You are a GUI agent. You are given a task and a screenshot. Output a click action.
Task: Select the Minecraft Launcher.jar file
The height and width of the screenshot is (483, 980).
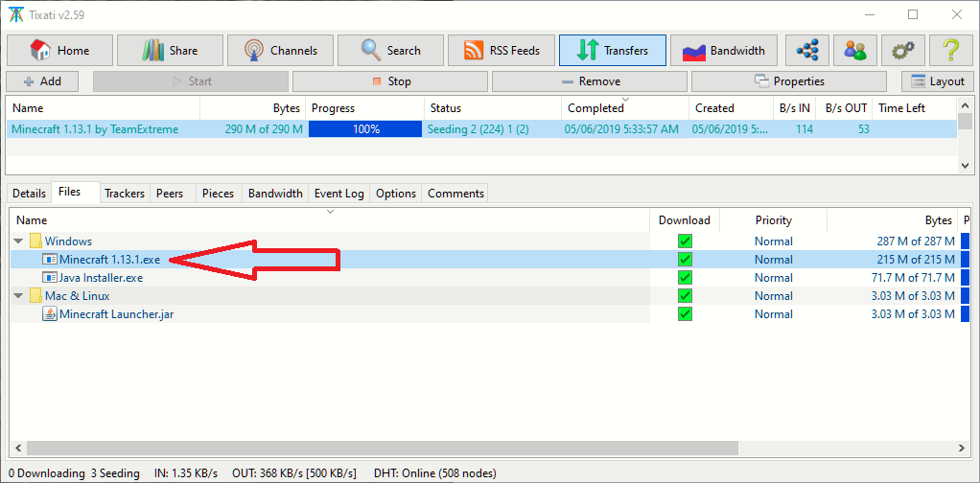tap(116, 313)
